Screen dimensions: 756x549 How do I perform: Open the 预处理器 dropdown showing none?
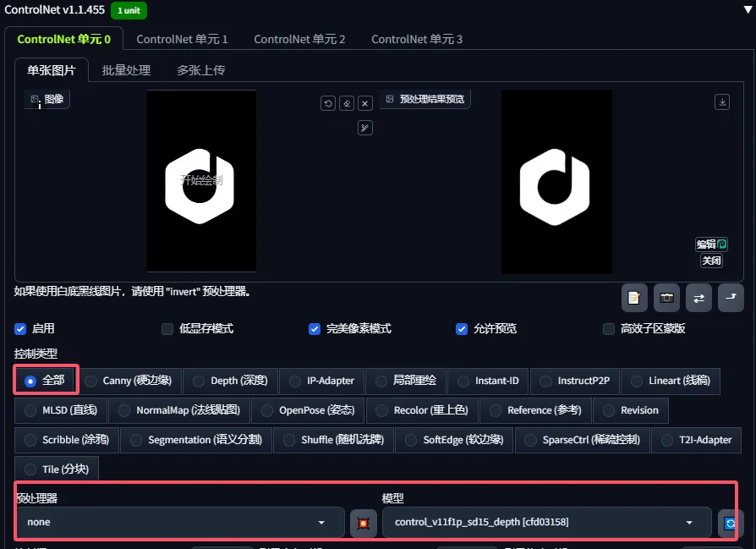pyautogui.click(x=180, y=523)
